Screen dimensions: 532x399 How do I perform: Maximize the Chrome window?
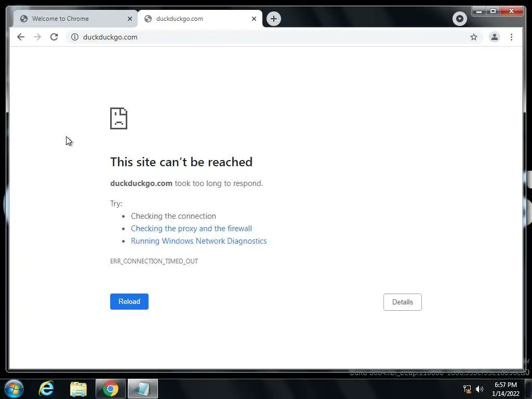click(493, 11)
